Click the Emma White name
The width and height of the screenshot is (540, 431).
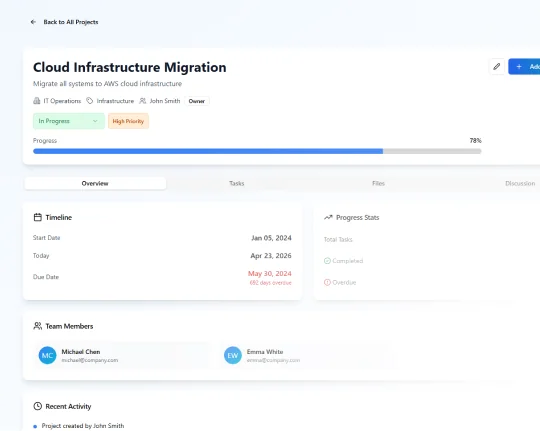click(x=265, y=352)
